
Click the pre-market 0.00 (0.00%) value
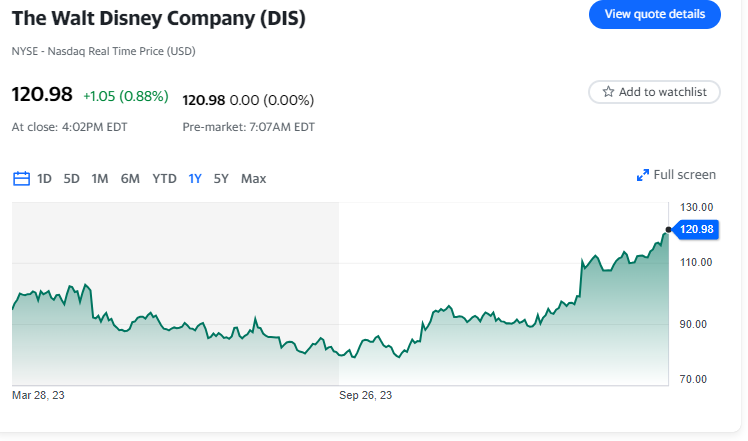click(x=272, y=100)
